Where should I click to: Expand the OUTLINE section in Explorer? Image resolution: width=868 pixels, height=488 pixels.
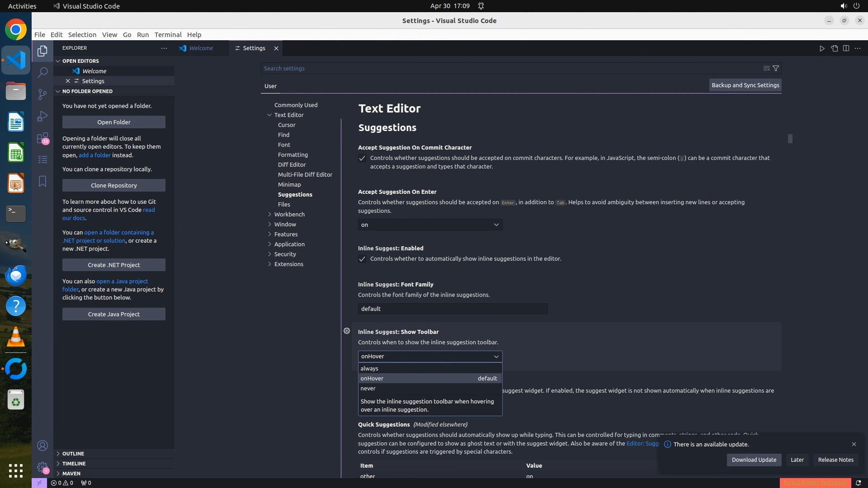pos(73,454)
